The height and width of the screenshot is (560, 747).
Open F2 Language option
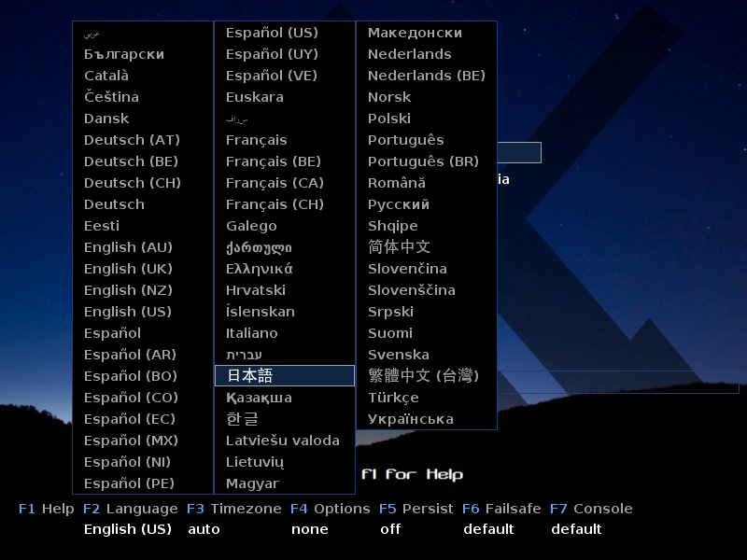(x=130, y=509)
